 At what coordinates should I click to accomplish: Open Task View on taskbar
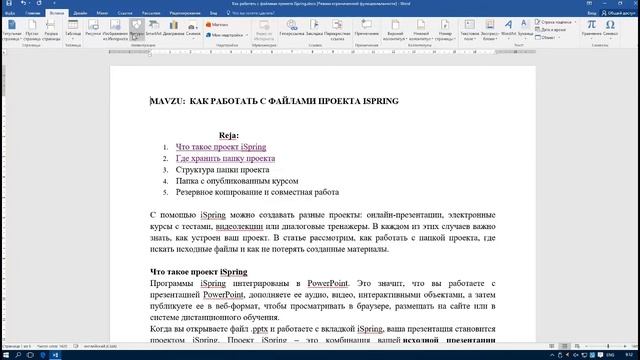pos(30,355)
